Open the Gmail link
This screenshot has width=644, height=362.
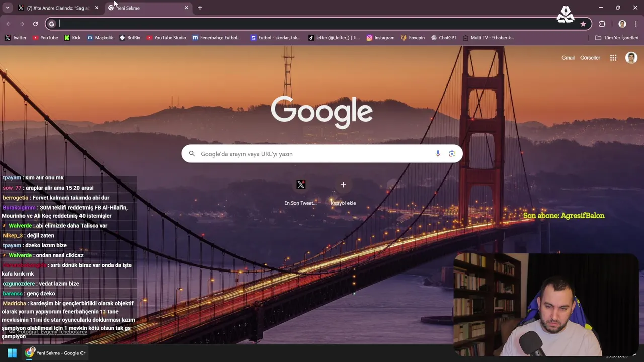point(568,58)
